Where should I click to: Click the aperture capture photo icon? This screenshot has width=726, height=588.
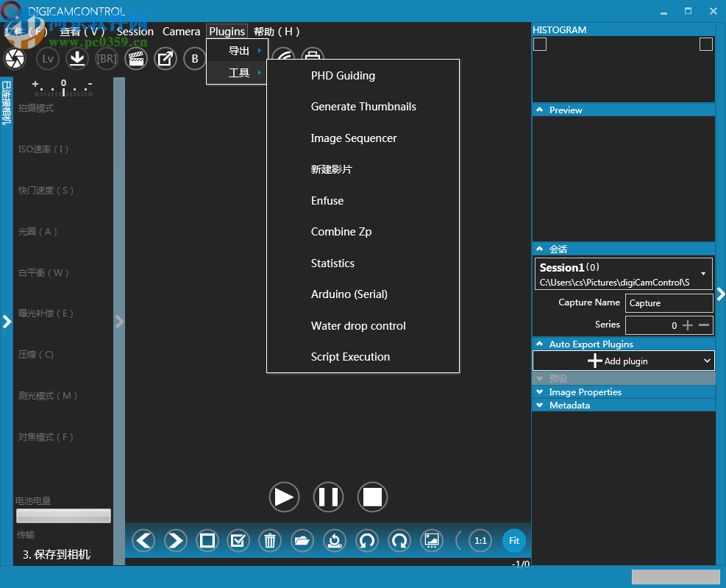[15, 59]
